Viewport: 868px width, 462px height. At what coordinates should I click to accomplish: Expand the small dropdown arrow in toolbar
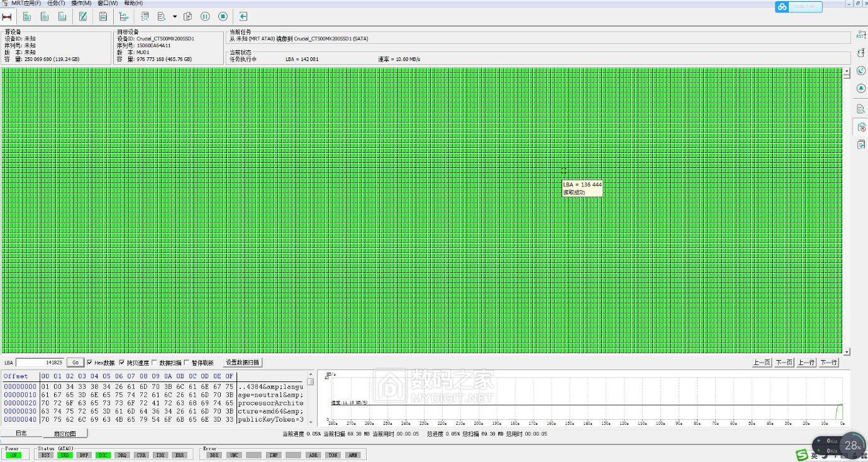(x=175, y=16)
